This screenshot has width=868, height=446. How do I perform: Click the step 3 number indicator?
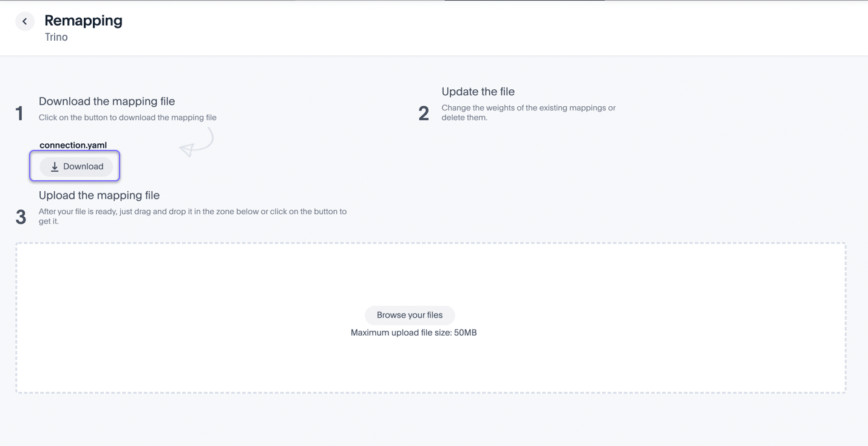click(20, 217)
